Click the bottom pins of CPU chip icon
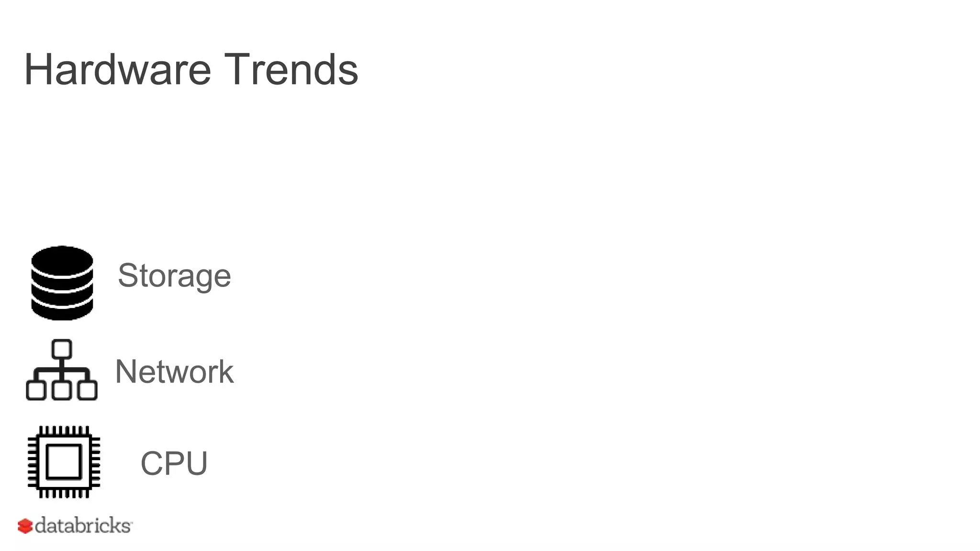 [64, 494]
